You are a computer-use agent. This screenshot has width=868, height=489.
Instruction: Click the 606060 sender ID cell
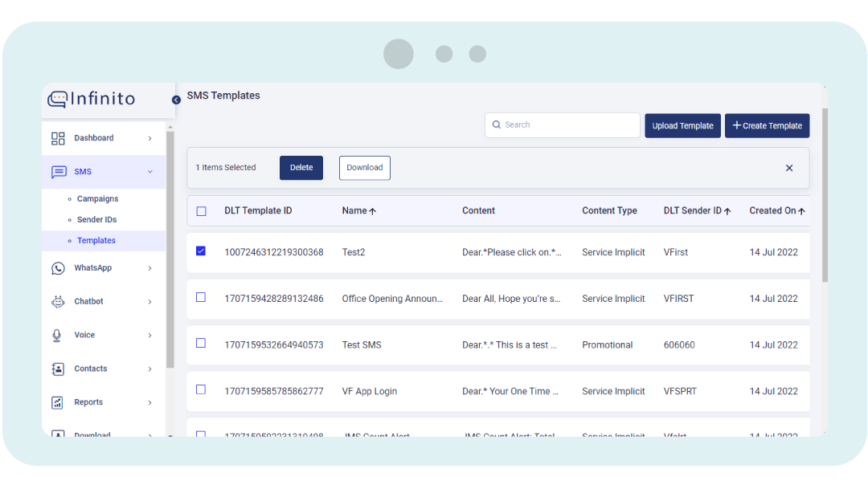679,345
